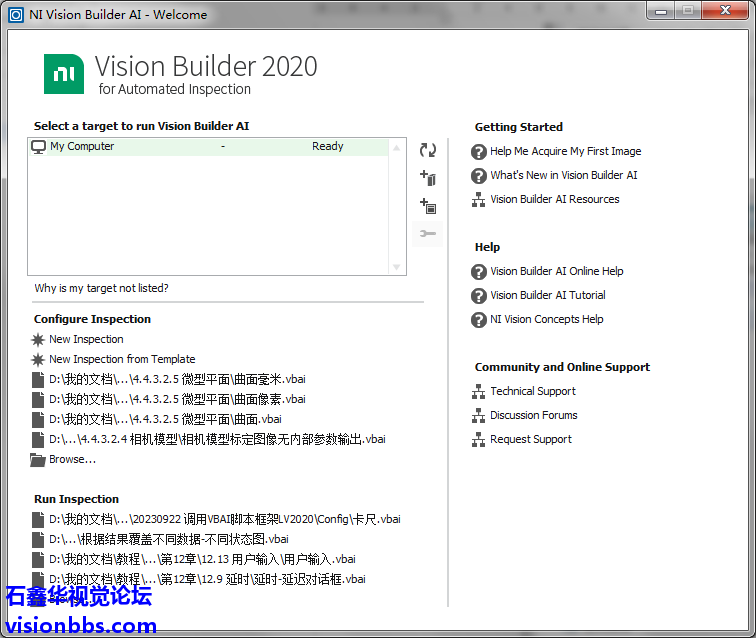Click file icon beside 延时-延迟对话框.vbai
The height and width of the screenshot is (638, 756).
coord(38,580)
